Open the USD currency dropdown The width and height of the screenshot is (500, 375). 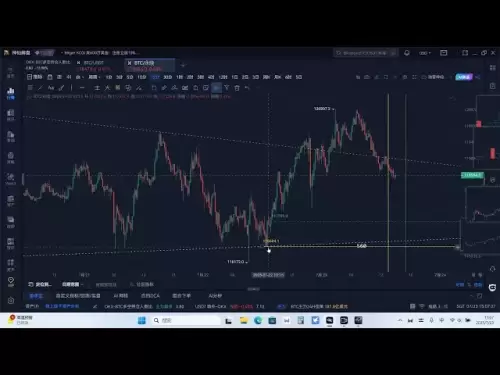[425, 53]
